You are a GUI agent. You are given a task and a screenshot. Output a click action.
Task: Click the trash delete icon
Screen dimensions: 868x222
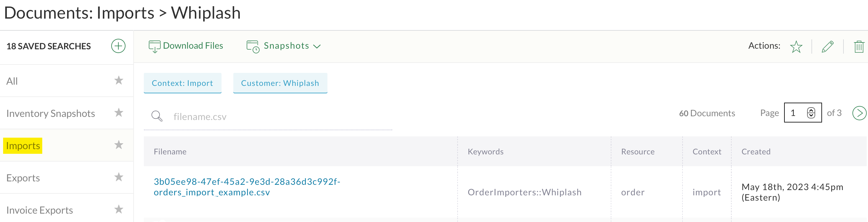859,47
